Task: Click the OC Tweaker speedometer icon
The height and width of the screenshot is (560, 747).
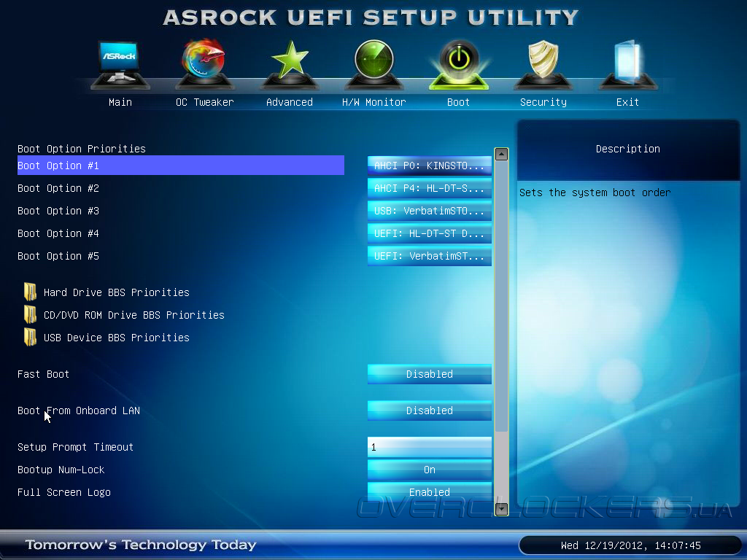Action: point(204,64)
